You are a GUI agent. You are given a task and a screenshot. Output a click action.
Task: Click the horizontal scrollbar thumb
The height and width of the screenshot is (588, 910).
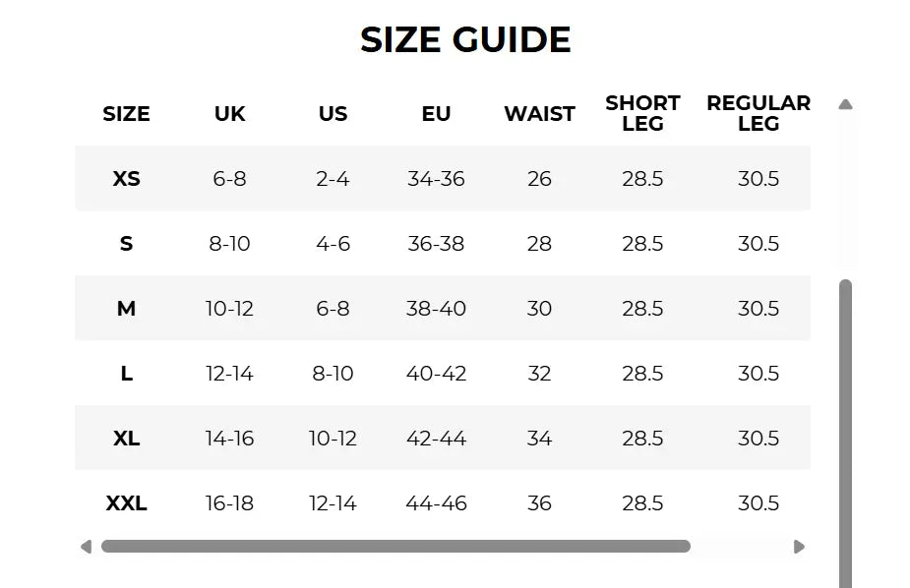click(395, 547)
